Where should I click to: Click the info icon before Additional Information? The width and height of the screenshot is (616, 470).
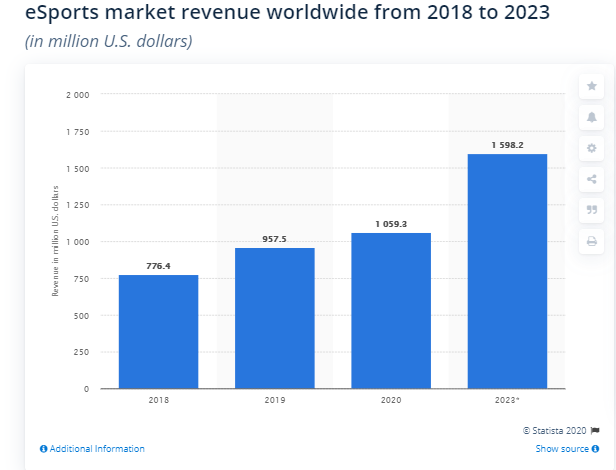coord(43,449)
